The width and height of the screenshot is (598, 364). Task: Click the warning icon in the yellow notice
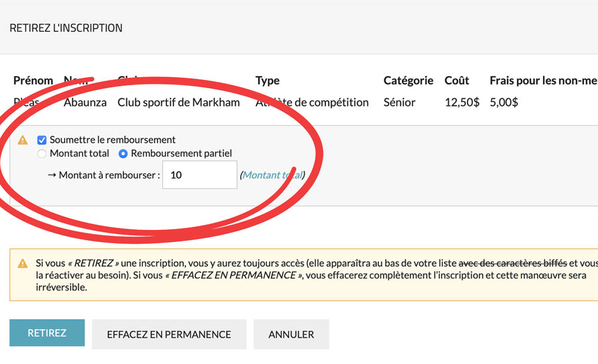point(23,263)
